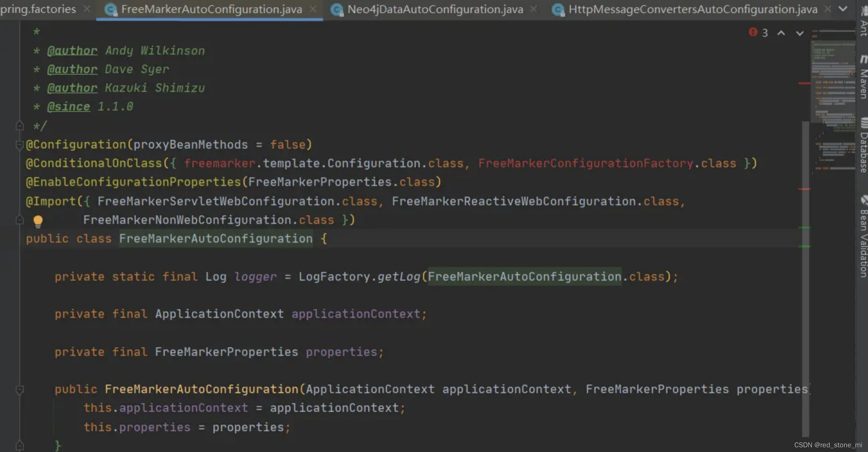Click the yellow intention lightbulb icon
This screenshot has width=868, height=452.
click(x=38, y=221)
